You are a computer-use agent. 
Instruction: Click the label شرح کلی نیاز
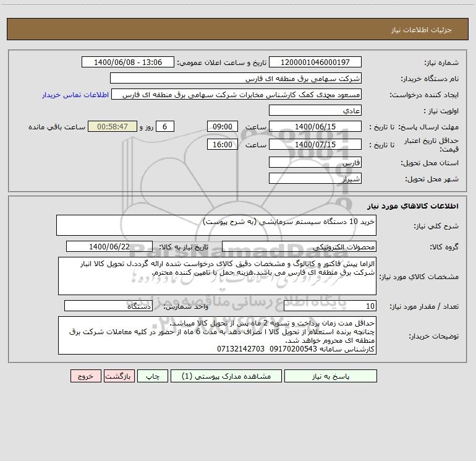coord(436,226)
